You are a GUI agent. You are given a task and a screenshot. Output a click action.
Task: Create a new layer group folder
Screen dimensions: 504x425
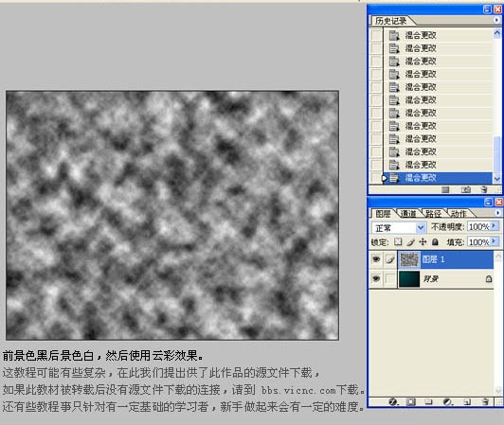point(428,401)
